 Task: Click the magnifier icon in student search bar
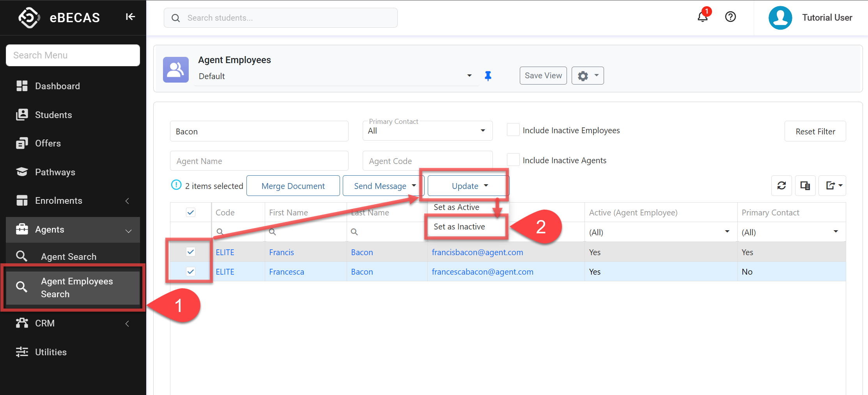coord(175,18)
